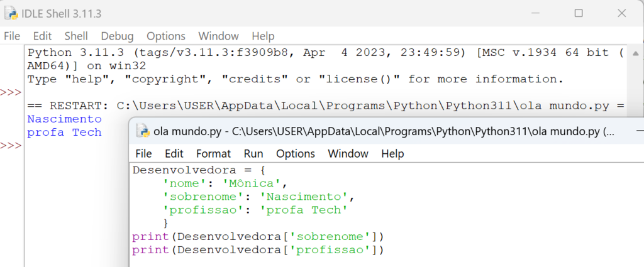Maximize the IDLE Shell window
Screen dimensions: 644x267
point(579,13)
